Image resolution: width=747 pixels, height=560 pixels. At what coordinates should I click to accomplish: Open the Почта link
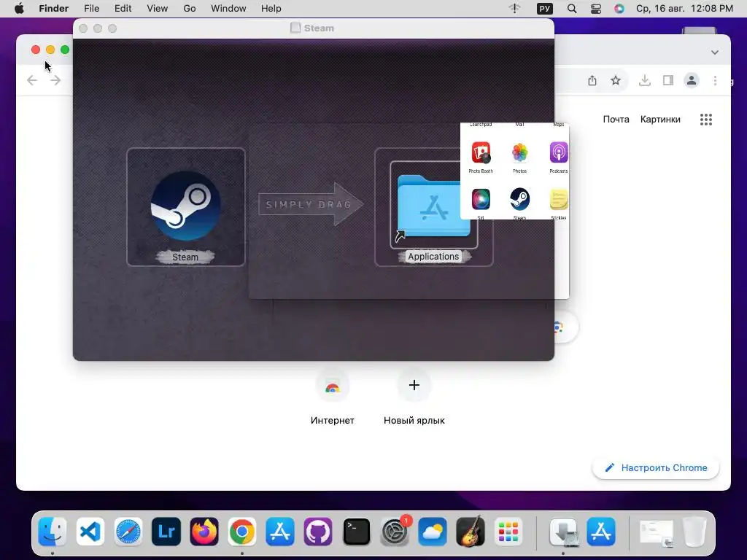pos(616,120)
